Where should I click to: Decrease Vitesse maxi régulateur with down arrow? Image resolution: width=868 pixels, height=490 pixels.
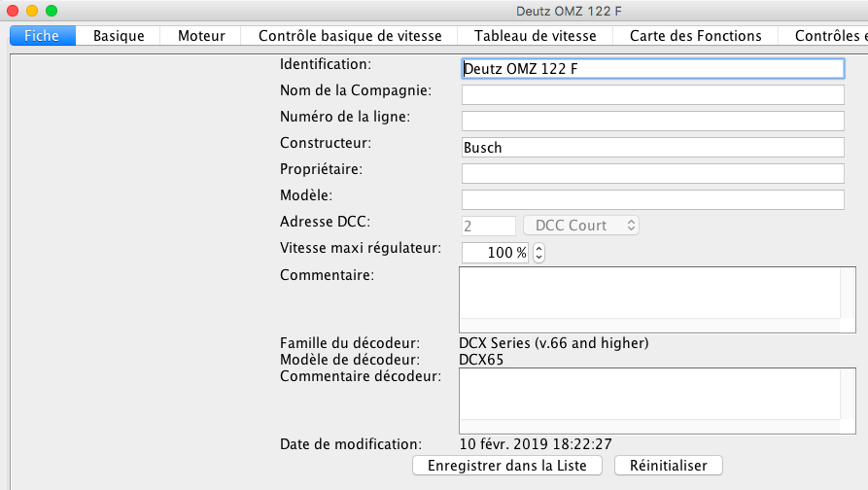(x=538, y=258)
